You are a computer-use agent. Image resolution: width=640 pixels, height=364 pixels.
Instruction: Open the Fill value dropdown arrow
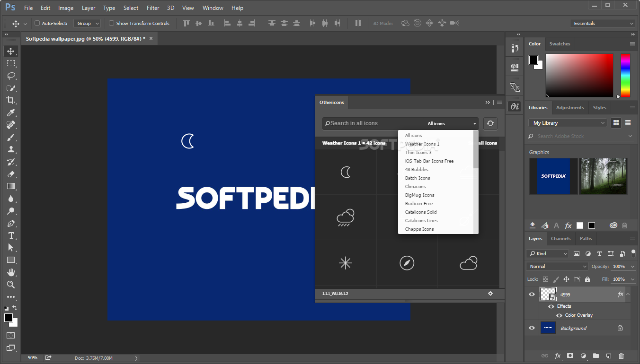pyautogui.click(x=632, y=279)
